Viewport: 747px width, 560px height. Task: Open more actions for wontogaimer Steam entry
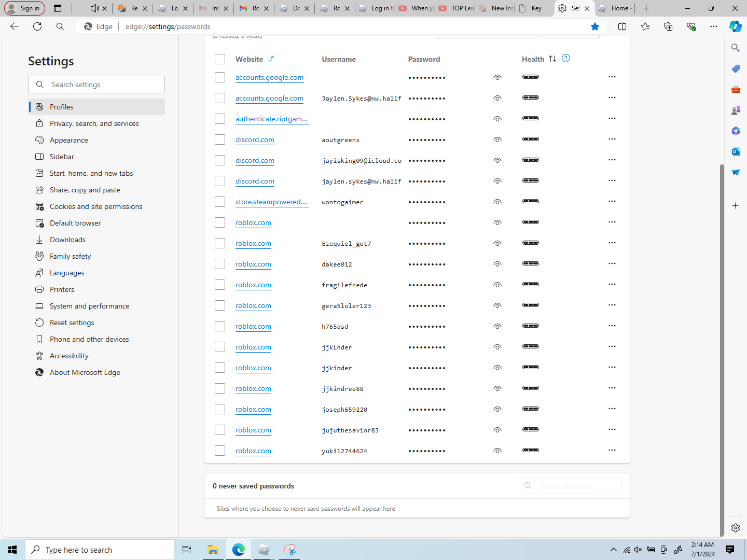pos(612,201)
